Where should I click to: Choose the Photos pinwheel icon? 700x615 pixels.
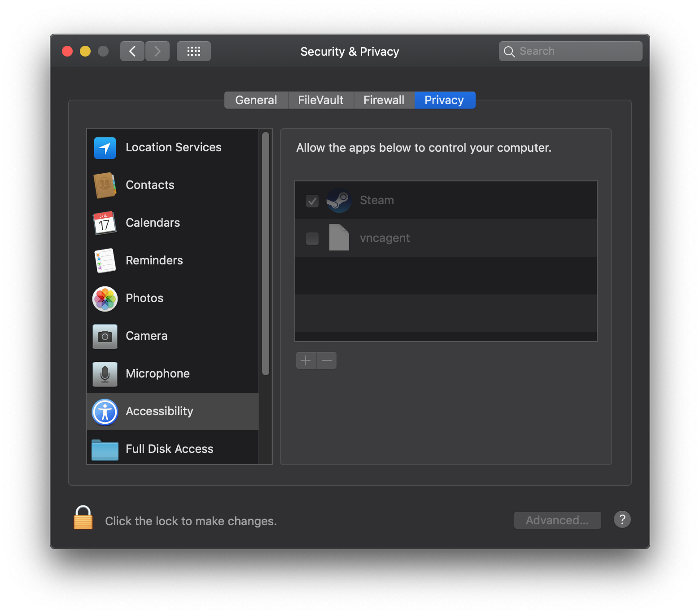105,299
